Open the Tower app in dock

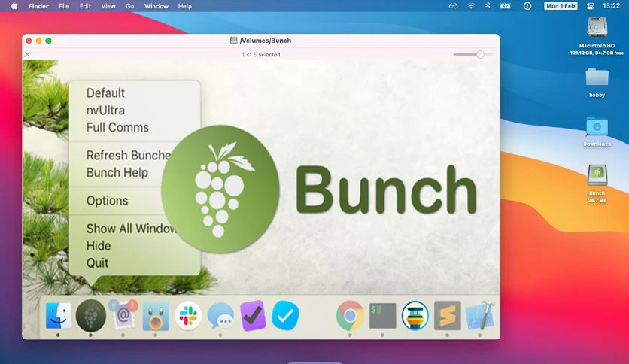pyautogui.click(x=415, y=316)
